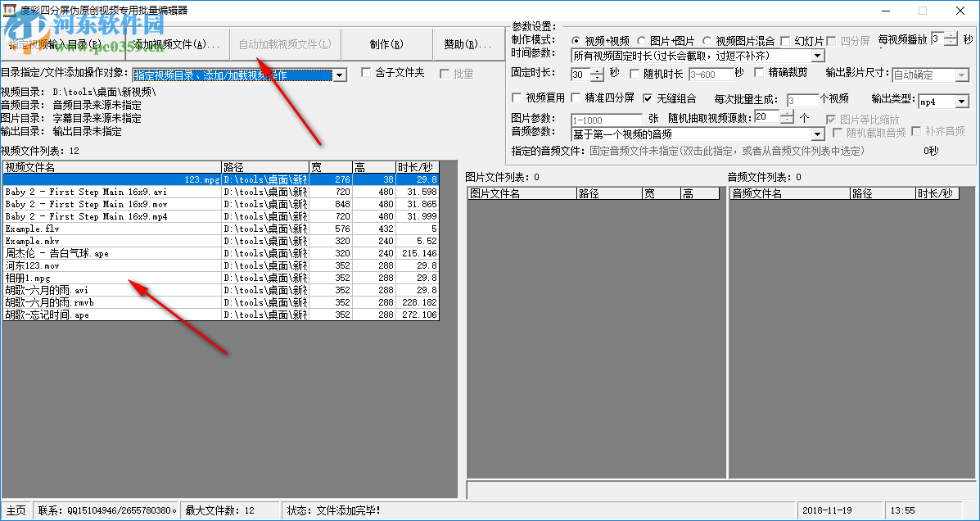Click 随机时长 range field 3-600
980x521 pixels.
tap(711, 75)
